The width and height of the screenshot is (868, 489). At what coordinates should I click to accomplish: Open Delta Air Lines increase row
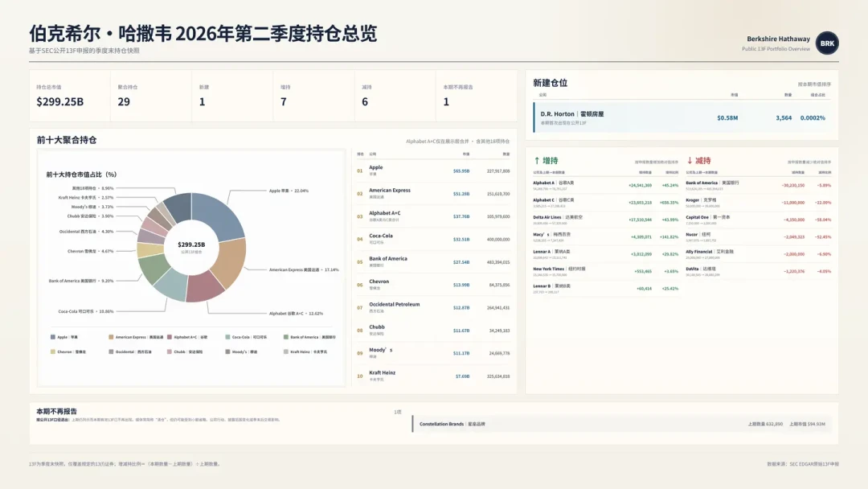[606, 220]
